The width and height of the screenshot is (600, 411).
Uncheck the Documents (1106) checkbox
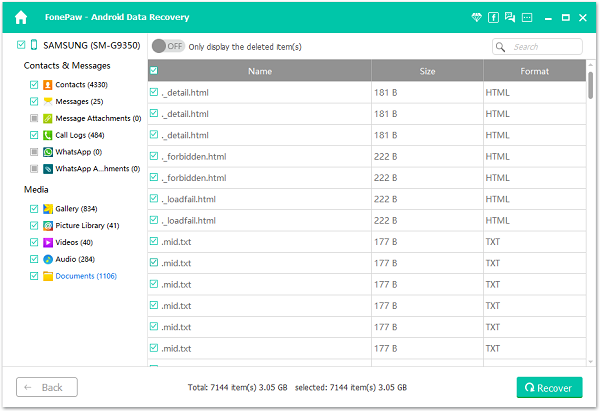(34, 276)
